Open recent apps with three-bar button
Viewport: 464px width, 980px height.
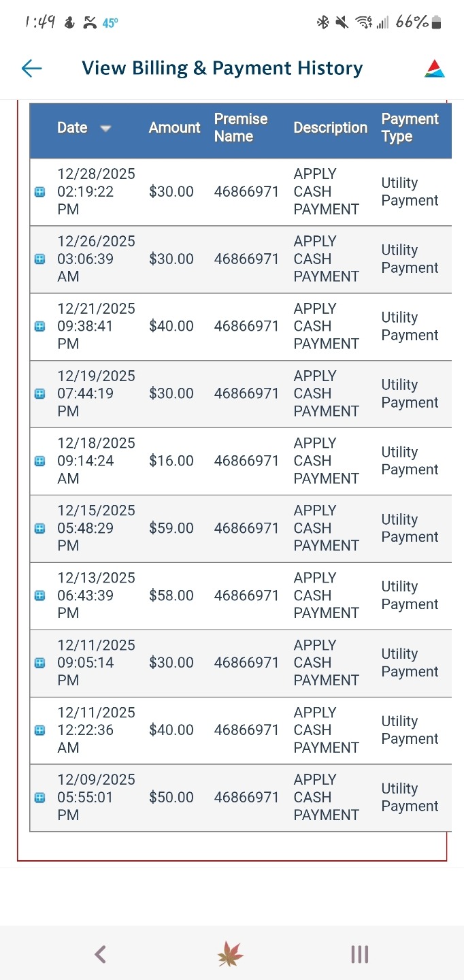(359, 955)
